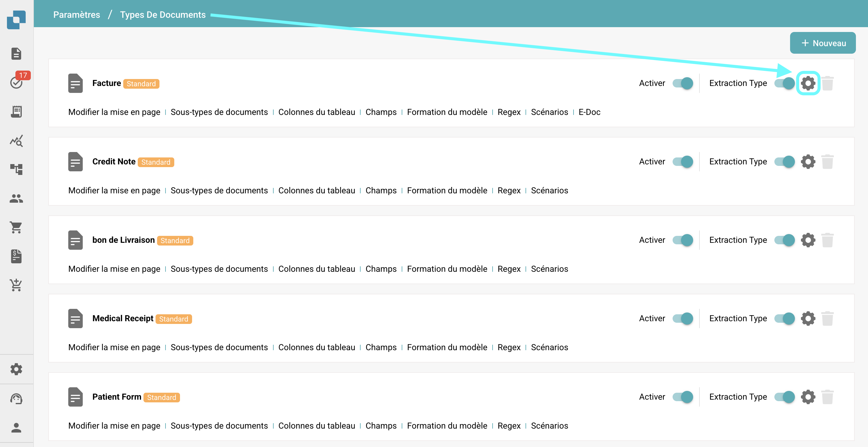Click Paramètres in the breadcrumb

pyautogui.click(x=76, y=14)
